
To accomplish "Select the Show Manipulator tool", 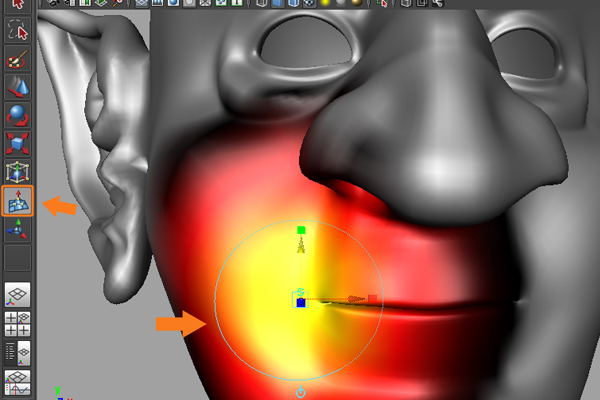I will [18, 229].
